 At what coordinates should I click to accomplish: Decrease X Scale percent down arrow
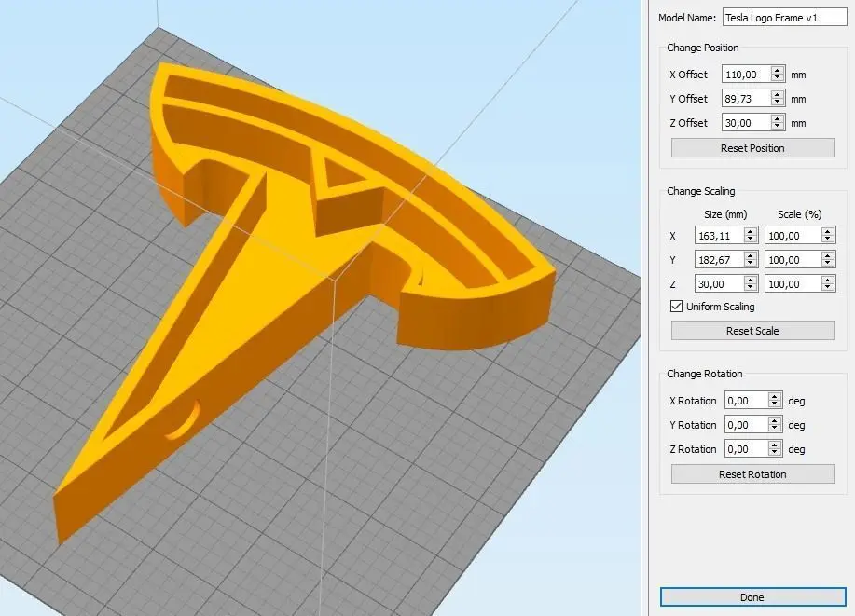click(x=828, y=240)
